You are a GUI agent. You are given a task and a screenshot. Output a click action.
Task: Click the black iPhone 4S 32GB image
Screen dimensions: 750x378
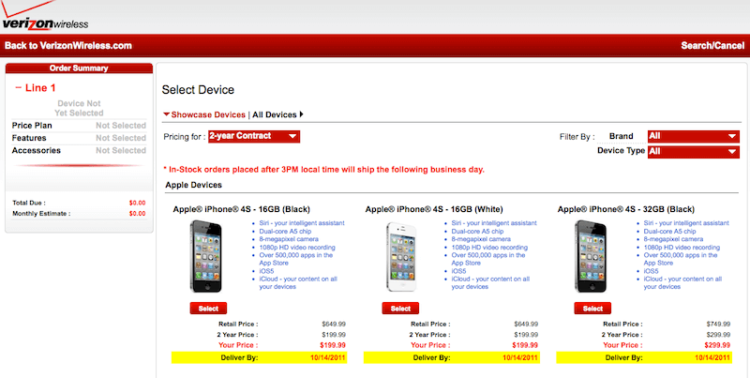tap(591, 256)
